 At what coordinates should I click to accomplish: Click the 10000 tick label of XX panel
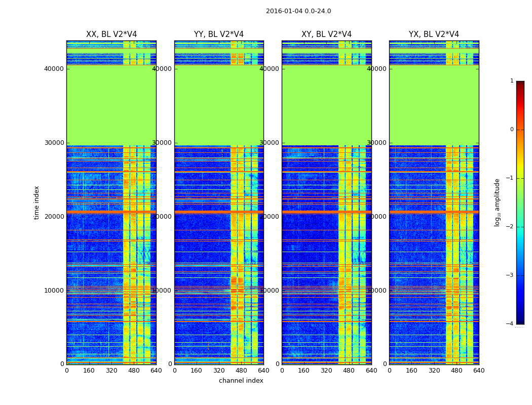[54, 291]
